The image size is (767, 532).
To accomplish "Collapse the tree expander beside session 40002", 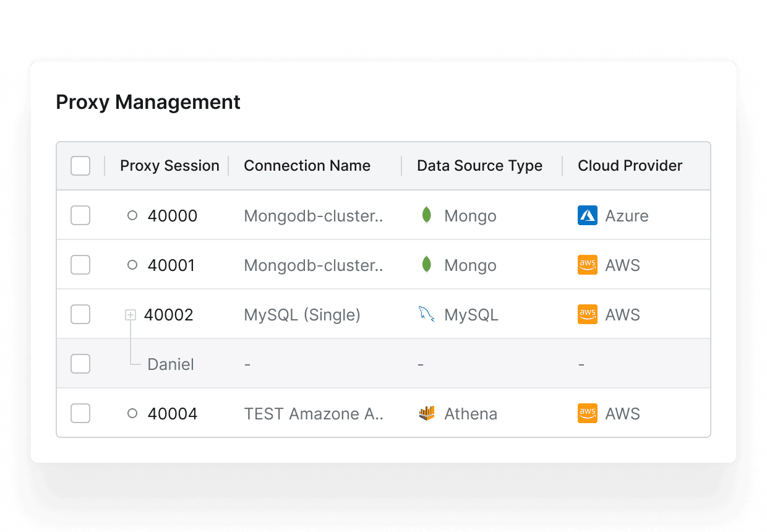I will tap(130, 315).
